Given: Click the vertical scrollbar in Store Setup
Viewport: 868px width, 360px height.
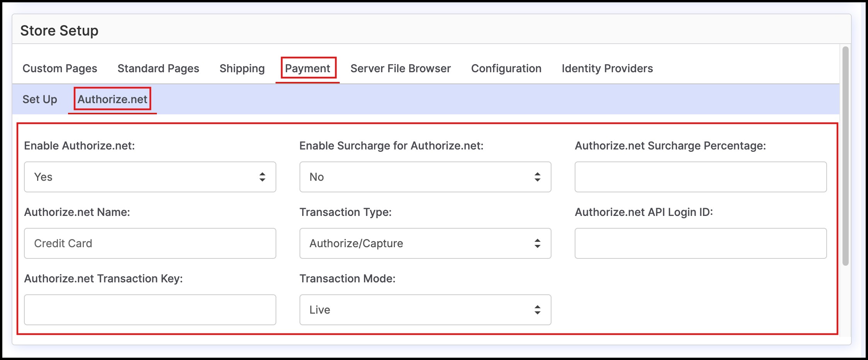Looking at the screenshot, I should (845, 156).
